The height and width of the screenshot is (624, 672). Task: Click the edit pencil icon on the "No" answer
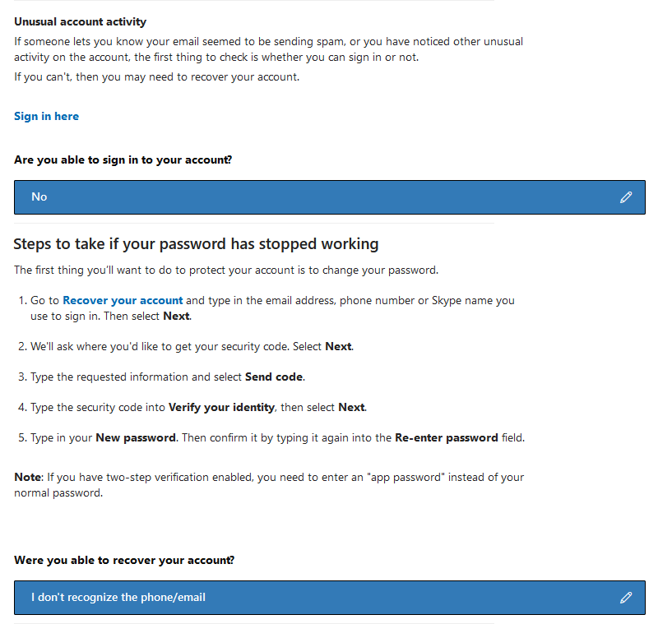click(626, 197)
